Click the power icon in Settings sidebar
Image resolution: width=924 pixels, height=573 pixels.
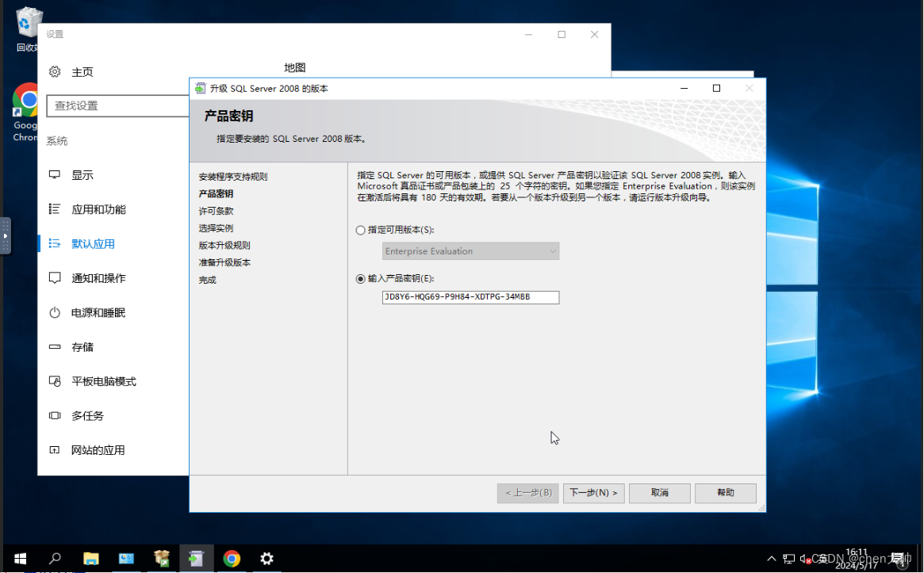55,313
